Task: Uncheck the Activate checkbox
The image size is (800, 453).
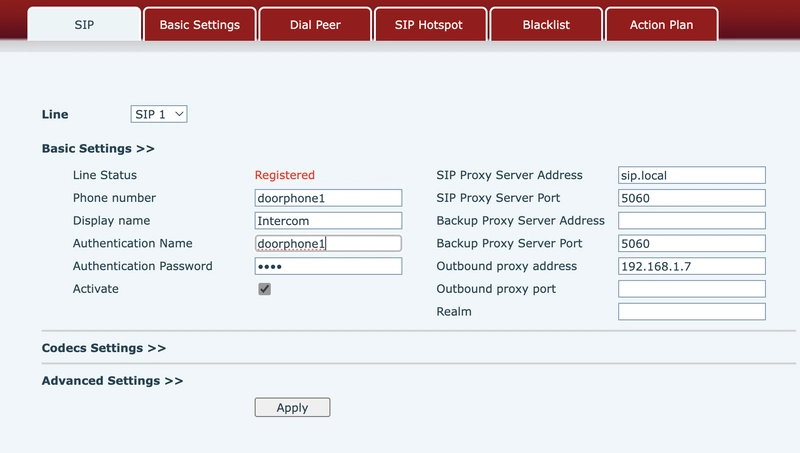Action: pyautogui.click(x=264, y=289)
